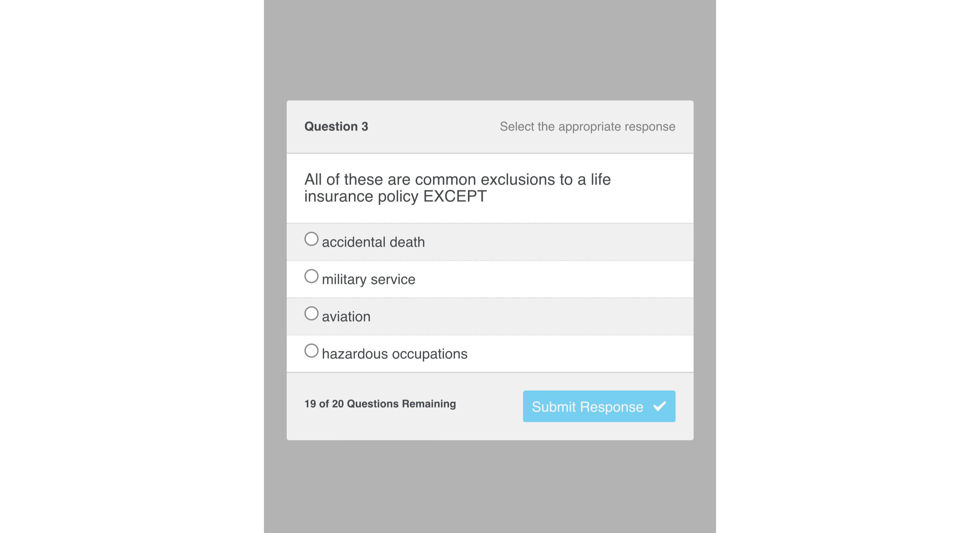This screenshot has width=980, height=533.
Task: Choose the military service radio option
Action: tap(311, 276)
